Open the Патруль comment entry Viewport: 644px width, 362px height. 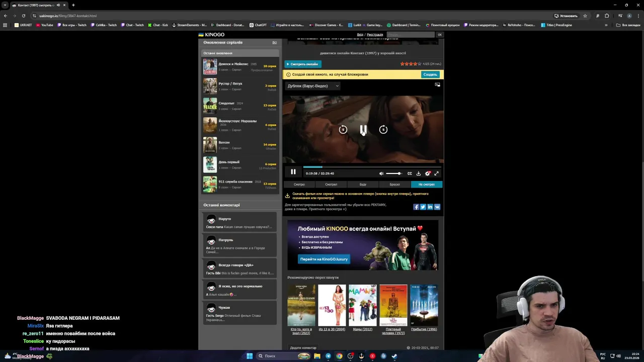[x=240, y=245]
